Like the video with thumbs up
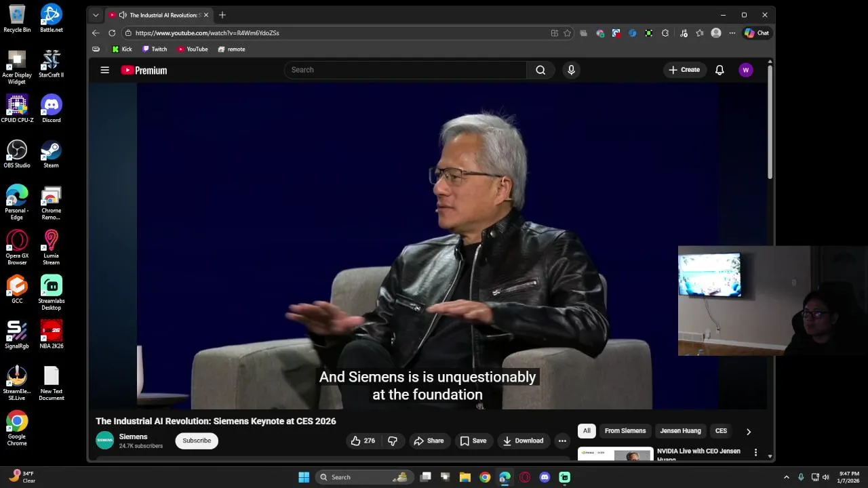Screen dimensions: 868x488 pyautogui.click(x=363, y=441)
